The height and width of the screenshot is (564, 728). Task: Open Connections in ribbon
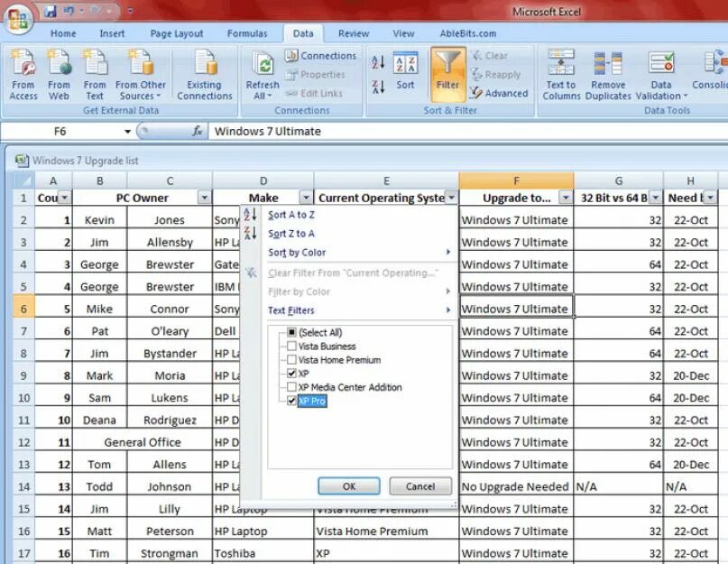(321, 56)
